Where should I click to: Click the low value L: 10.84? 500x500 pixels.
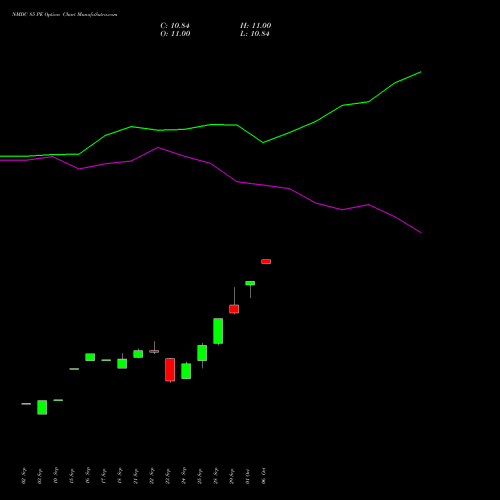255,34
